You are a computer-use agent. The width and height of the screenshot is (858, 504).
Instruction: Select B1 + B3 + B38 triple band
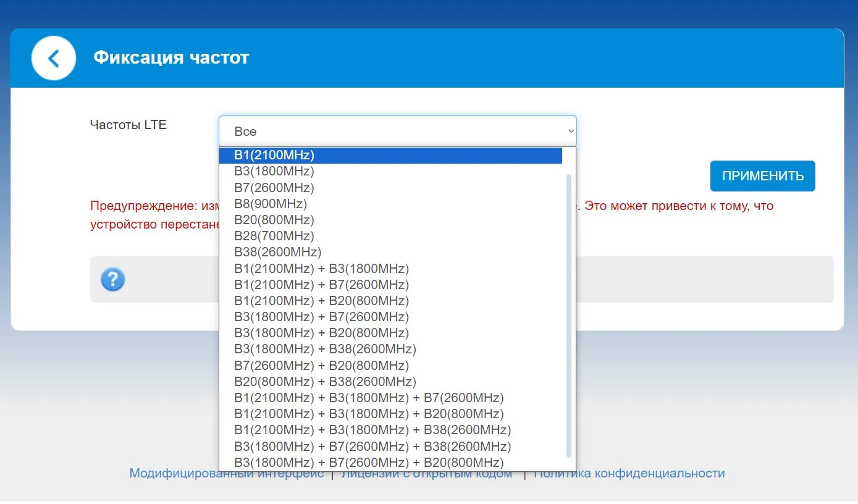pyautogui.click(x=372, y=430)
